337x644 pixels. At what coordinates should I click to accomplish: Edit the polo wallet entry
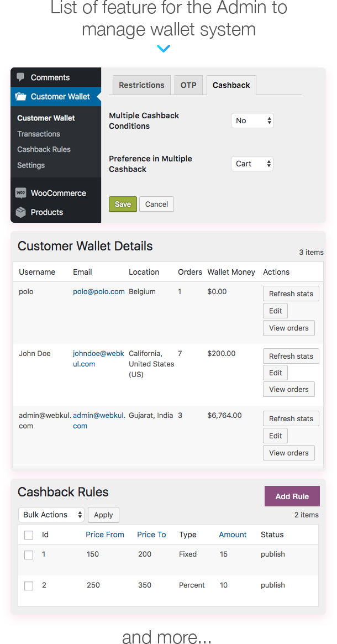tap(276, 311)
